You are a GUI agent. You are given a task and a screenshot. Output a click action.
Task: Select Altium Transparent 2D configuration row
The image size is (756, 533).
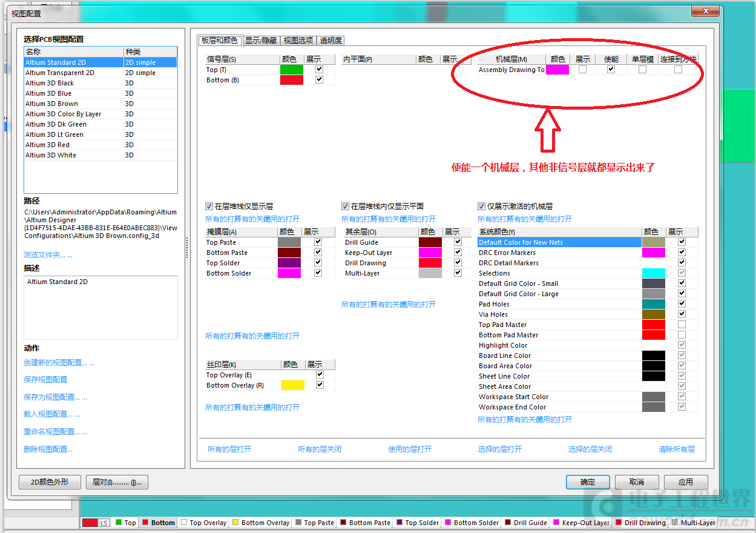[100, 73]
